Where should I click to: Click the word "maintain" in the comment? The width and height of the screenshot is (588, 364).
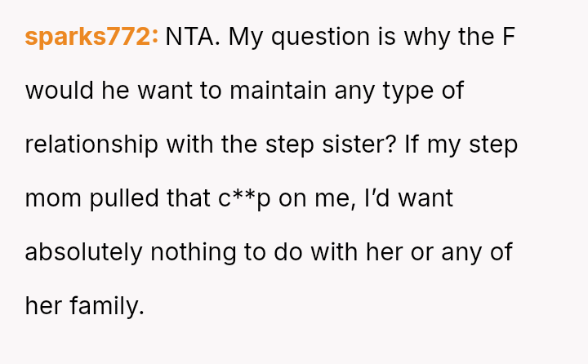277,91
